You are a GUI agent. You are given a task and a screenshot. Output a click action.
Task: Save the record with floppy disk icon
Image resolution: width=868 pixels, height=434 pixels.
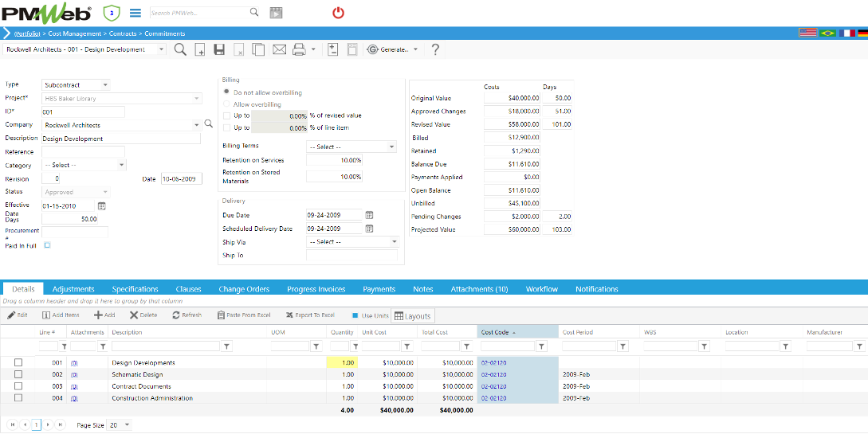[x=219, y=49]
